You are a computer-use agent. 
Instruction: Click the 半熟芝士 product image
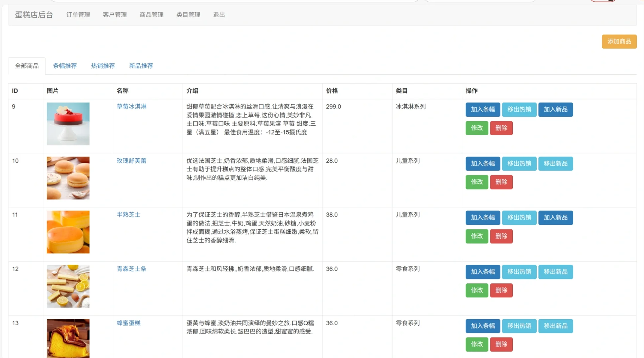pyautogui.click(x=68, y=232)
